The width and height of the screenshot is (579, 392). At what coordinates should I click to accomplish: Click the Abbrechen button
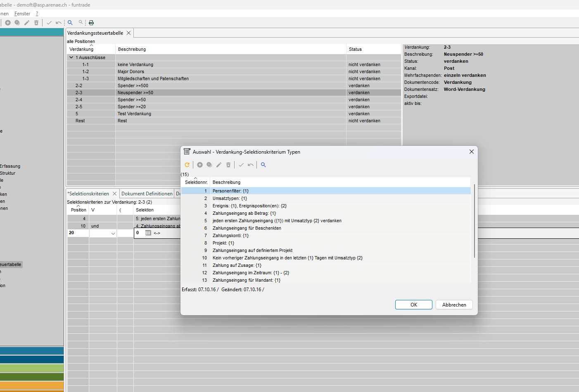click(x=454, y=305)
